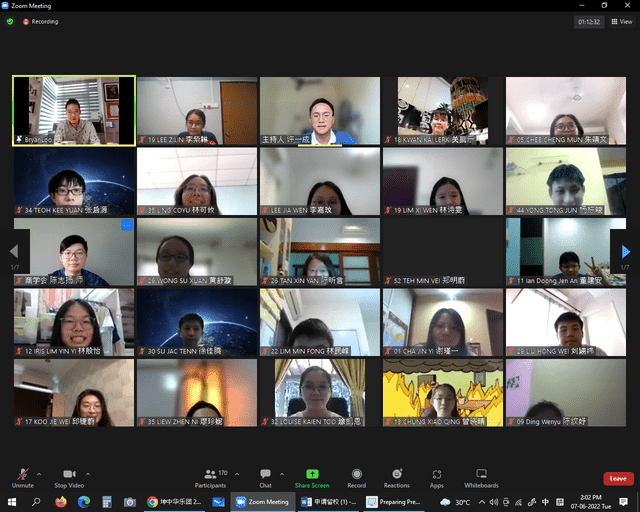
Task: Open Firefox from the taskbar
Action: (61, 502)
